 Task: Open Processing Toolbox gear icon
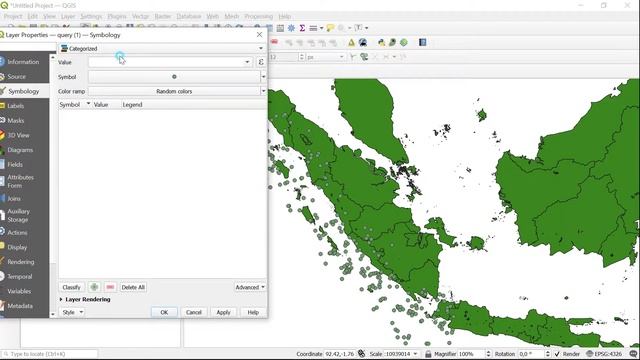[291, 28]
